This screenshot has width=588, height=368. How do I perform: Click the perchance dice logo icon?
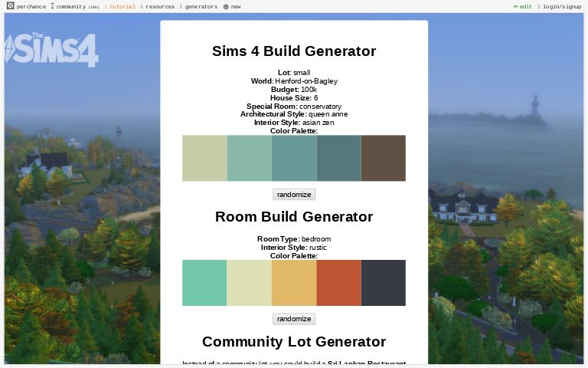pyautogui.click(x=11, y=6)
